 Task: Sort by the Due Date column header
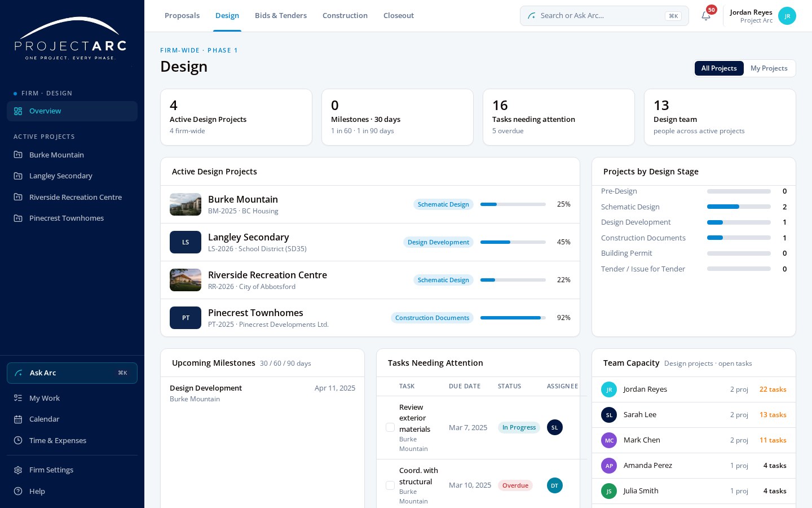465,387
